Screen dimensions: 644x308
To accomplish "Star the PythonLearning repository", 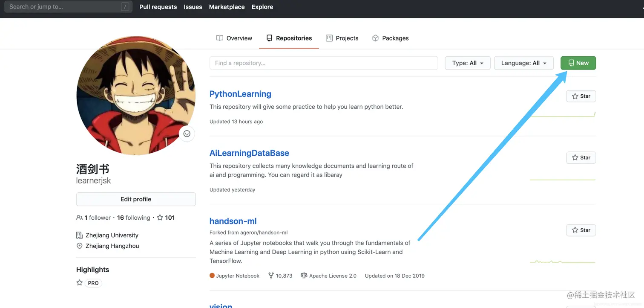I will tap(581, 96).
